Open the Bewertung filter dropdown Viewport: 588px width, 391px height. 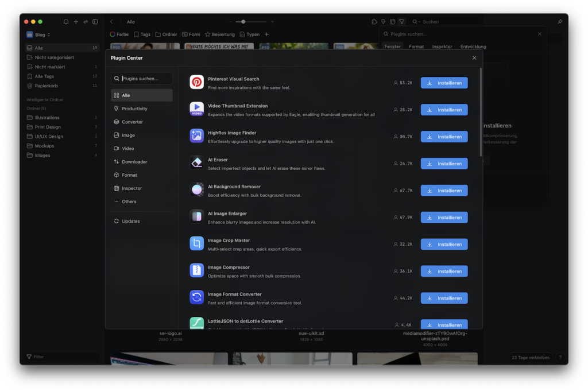(x=220, y=34)
